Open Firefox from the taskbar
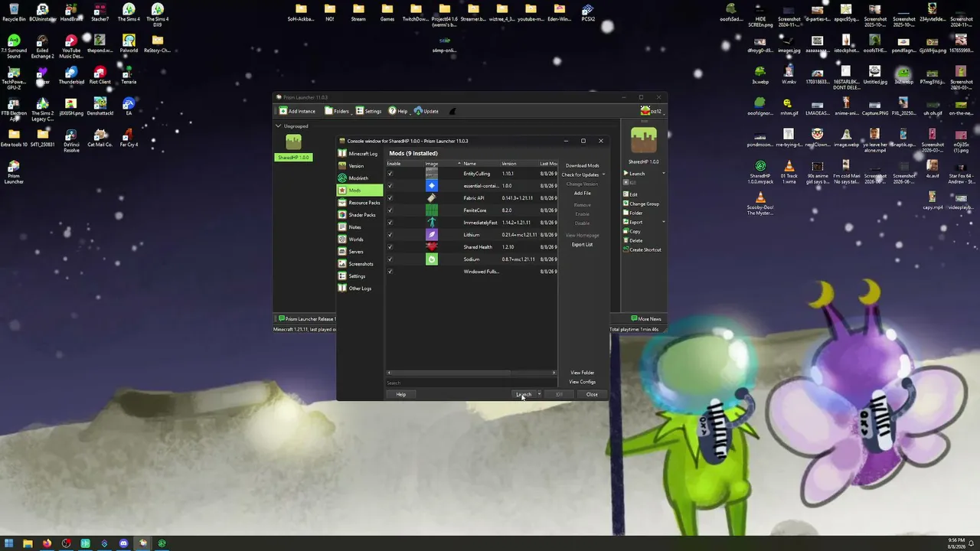This screenshot has height=551, width=980. [x=47, y=543]
